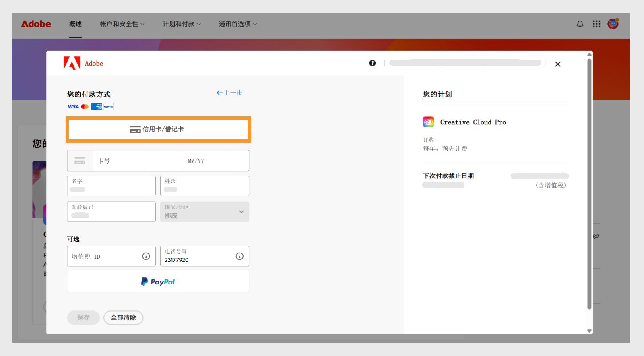Click the American Express logo
This screenshot has width=644, height=356.
96,106
